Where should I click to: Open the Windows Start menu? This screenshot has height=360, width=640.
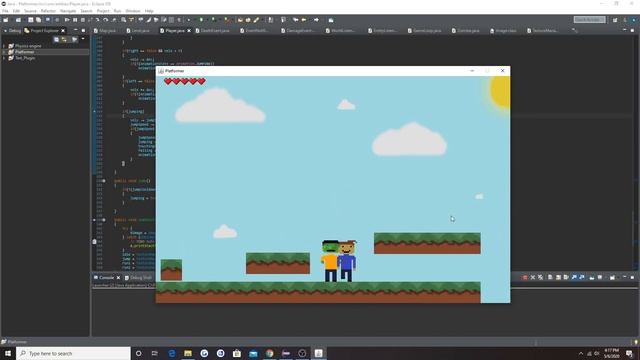click(8, 353)
